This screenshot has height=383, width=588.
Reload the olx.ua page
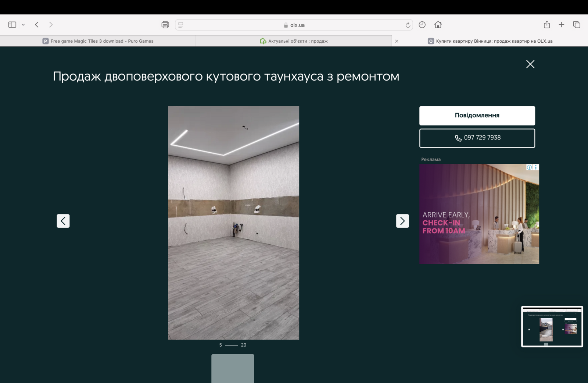point(408,25)
